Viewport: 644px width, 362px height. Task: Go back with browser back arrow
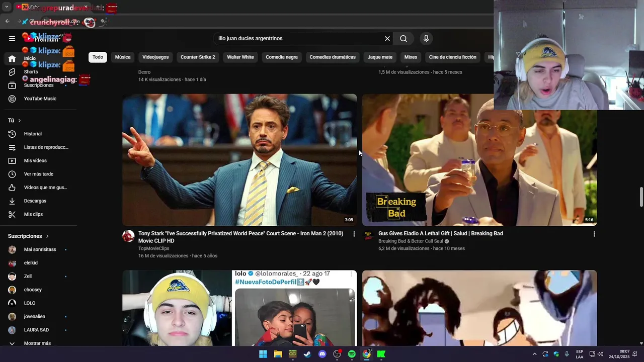7,21
